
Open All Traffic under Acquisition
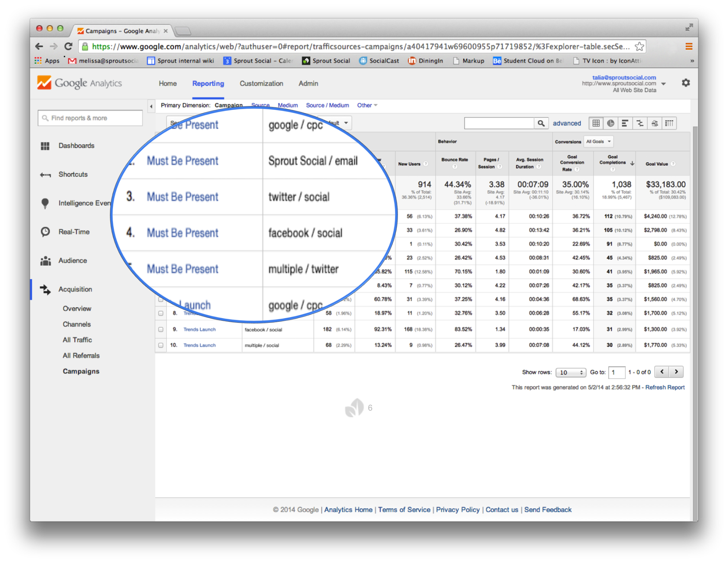click(77, 340)
